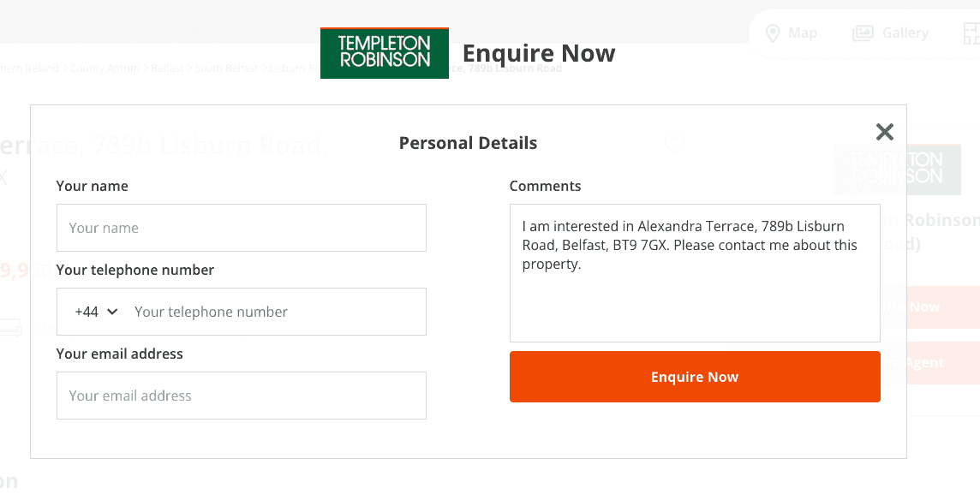Close the Enquire Now dialog

tap(885, 132)
